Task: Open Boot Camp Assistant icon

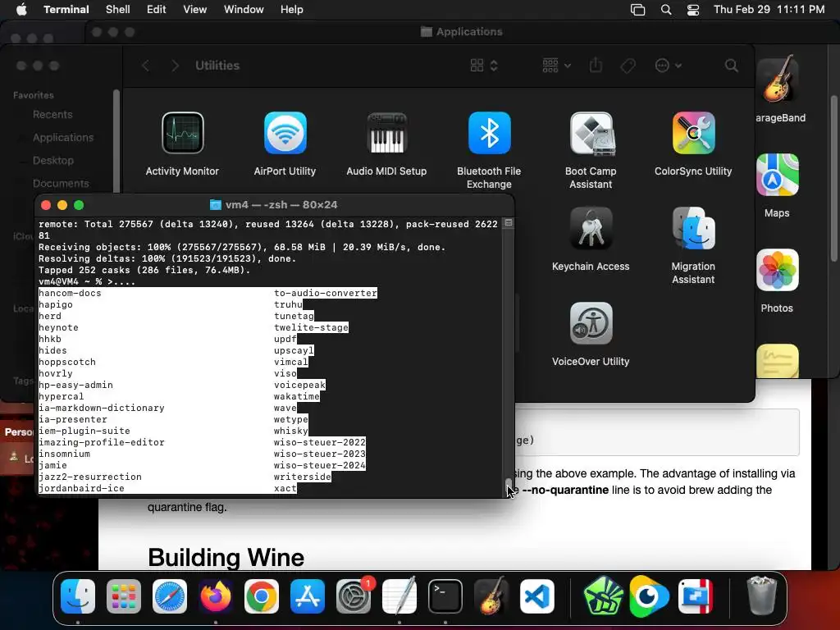Action: coord(591,133)
